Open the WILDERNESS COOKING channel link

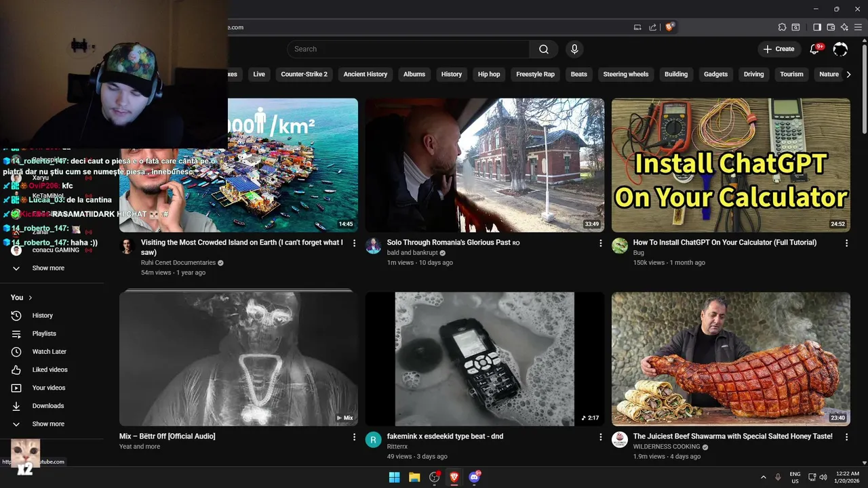667,447
